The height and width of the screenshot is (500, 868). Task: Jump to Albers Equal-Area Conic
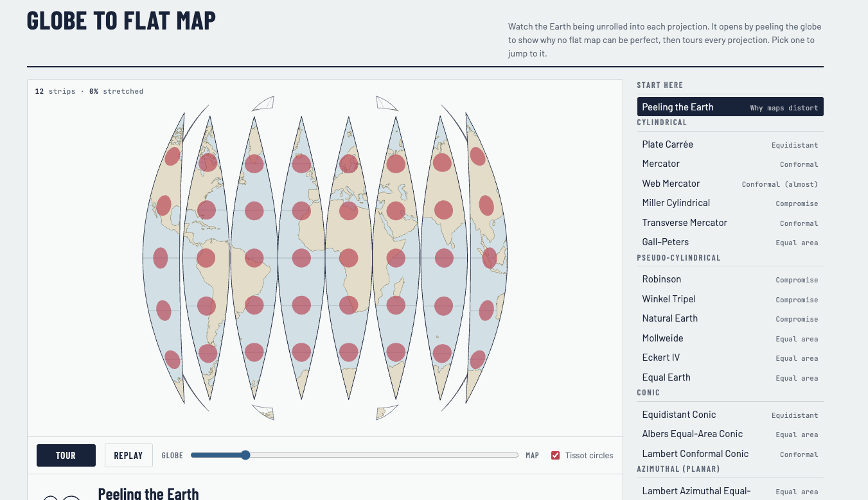730,434
